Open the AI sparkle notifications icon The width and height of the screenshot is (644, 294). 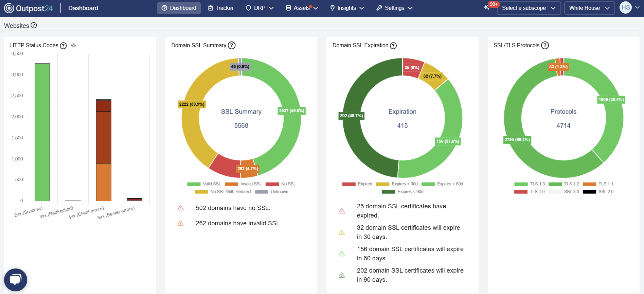point(487,7)
